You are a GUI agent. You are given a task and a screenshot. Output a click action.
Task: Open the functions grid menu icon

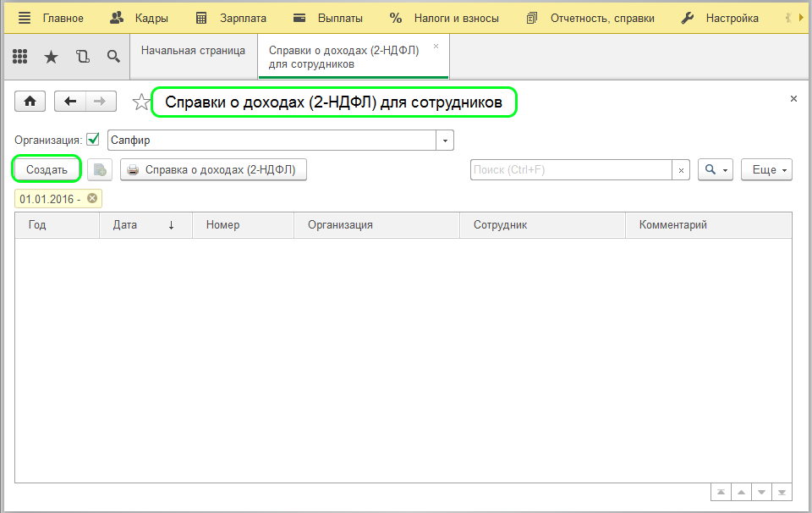[x=19, y=57]
